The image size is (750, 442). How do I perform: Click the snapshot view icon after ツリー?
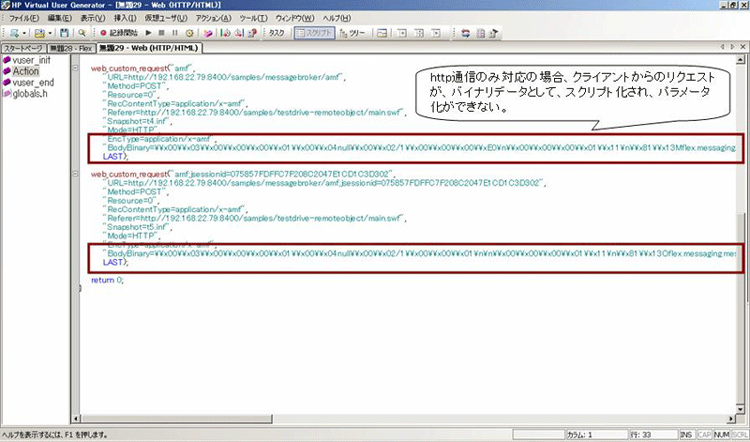coord(382,33)
